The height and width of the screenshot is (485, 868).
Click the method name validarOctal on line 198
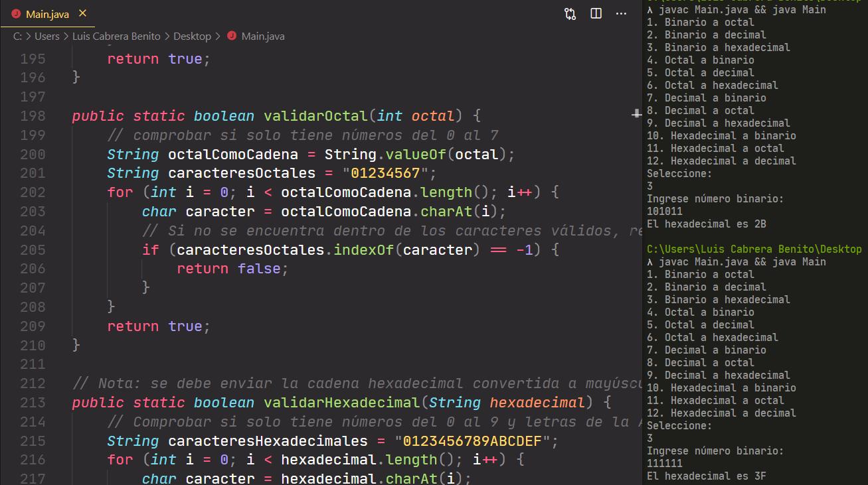click(x=315, y=116)
